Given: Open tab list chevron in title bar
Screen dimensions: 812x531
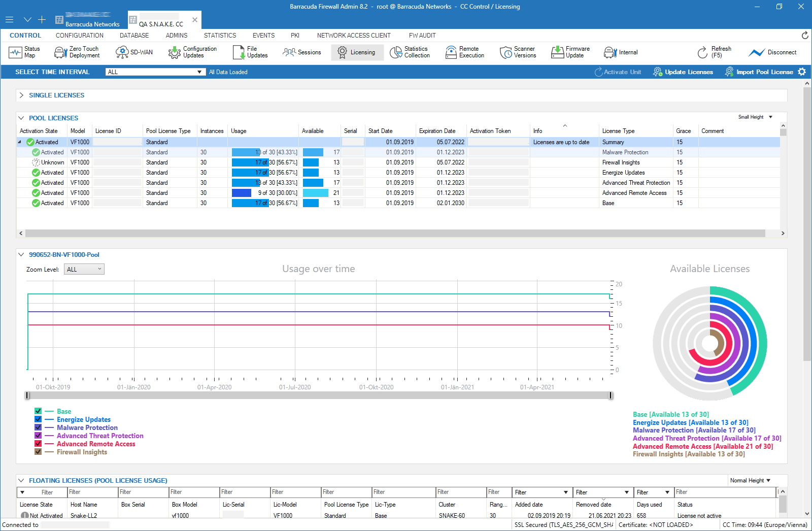Looking at the screenshot, I should [x=27, y=20].
